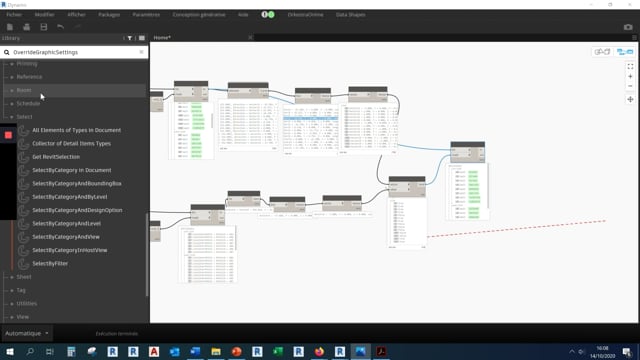
Task: Toggle the library filter funnel icon
Action: [130, 38]
